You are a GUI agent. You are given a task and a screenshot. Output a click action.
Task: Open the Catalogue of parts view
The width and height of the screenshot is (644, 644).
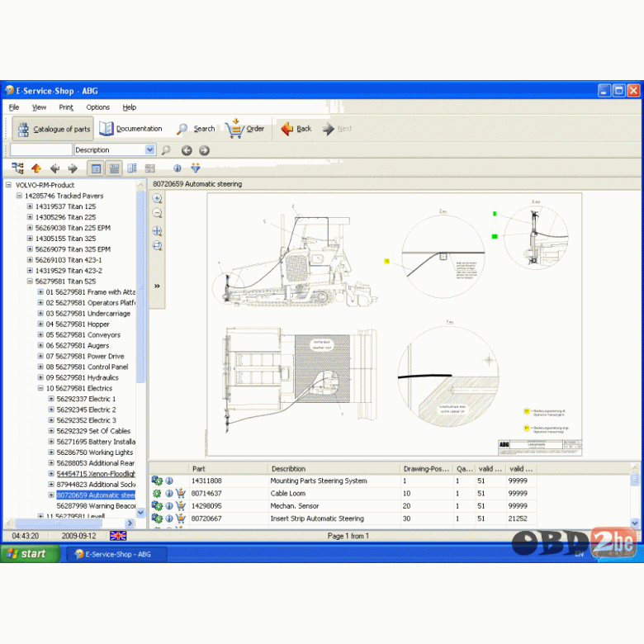coord(54,129)
